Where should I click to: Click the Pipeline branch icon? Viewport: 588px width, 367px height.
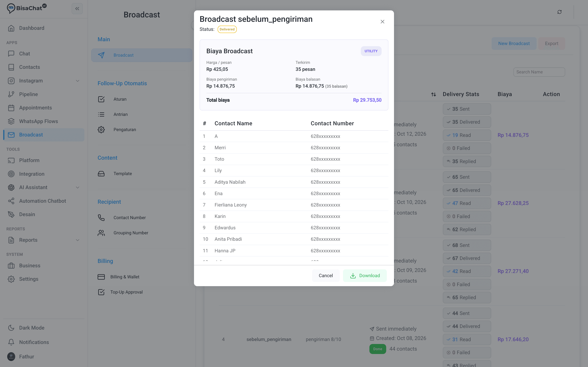pyautogui.click(x=11, y=94)
